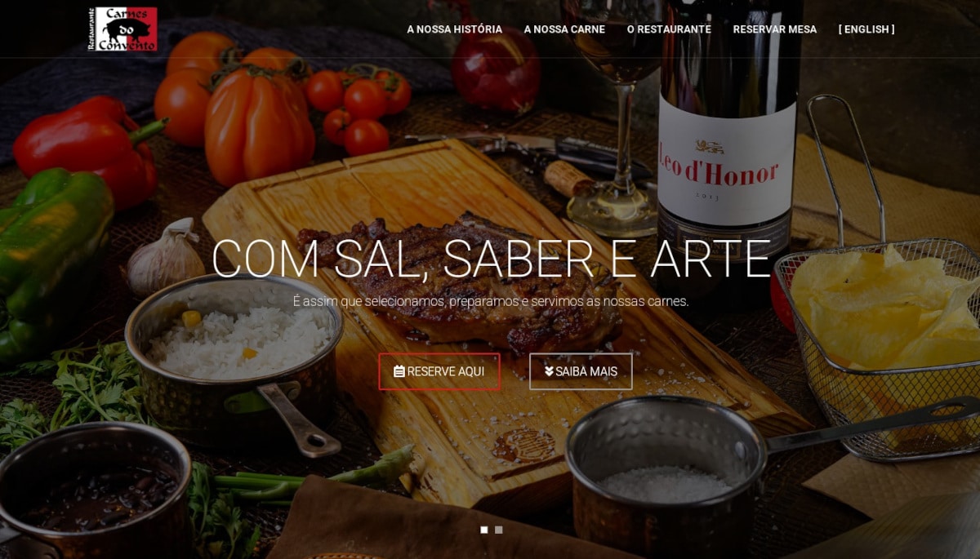
Task: Open O Restaurante menu item
Action: tap(669, 29)
